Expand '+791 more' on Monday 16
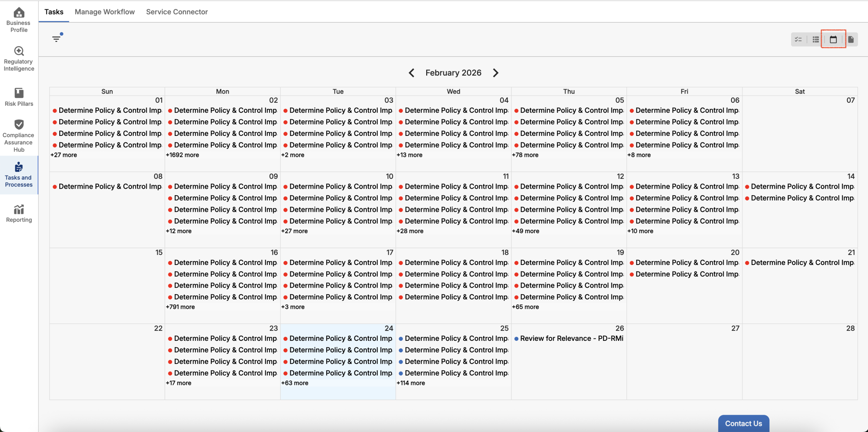This screenshot has width=868, height=432. 180,307
